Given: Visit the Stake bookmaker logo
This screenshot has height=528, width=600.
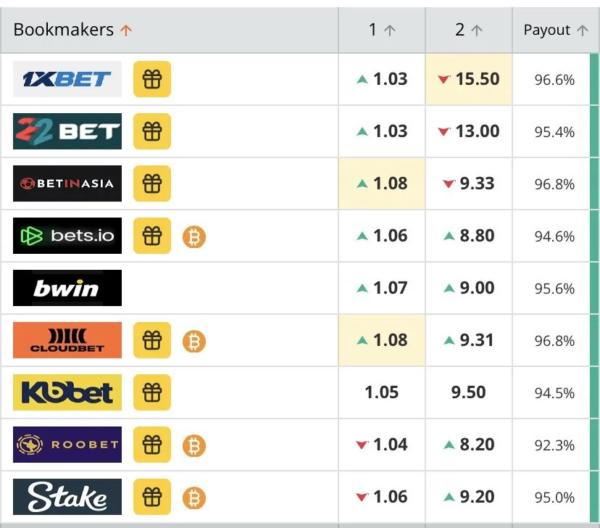Looking at the screenshot, I should (67, 497).
